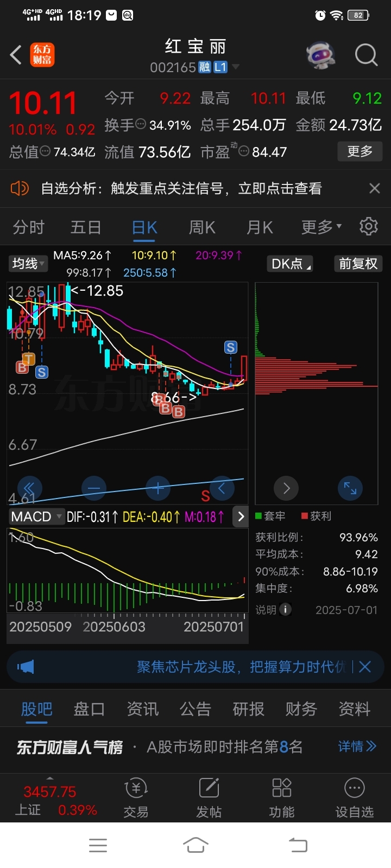Tap the 获利 red legend swatch
The width and height of the screenshot is (391, 868).
[305, 516]
